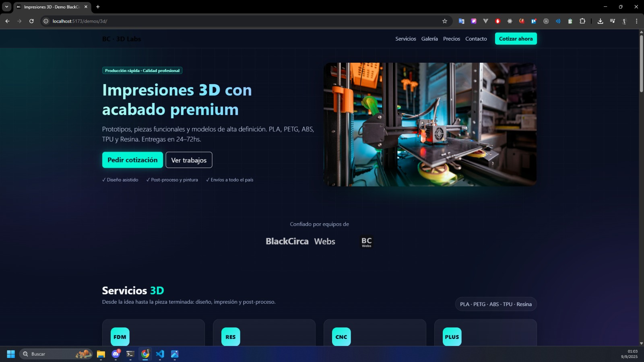Viewport: 644px width, 362px height.
Task: Open the browser Extensions puzzle menu
Action: pyautogui.click(x=582, y=21)
